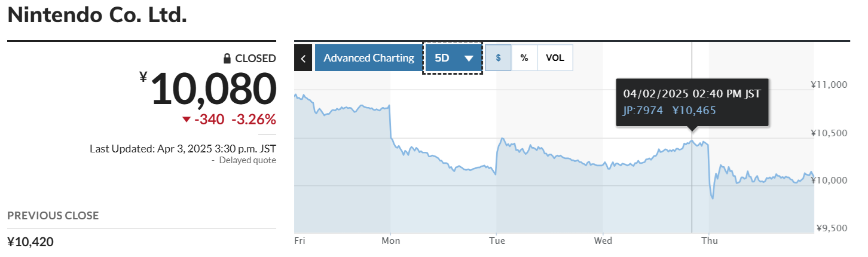
Task: Click the Nintendo Co. Ltd. heading
Action: click(x=97, y=15)
